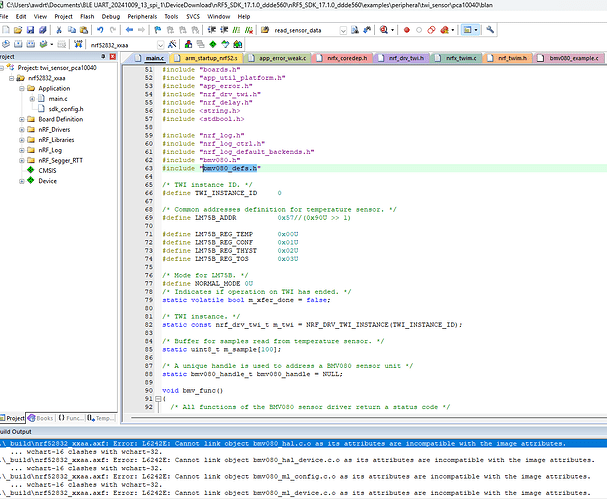Open the Flash menu
Screen dimensions: 607x499
click(x=87, y=16)
